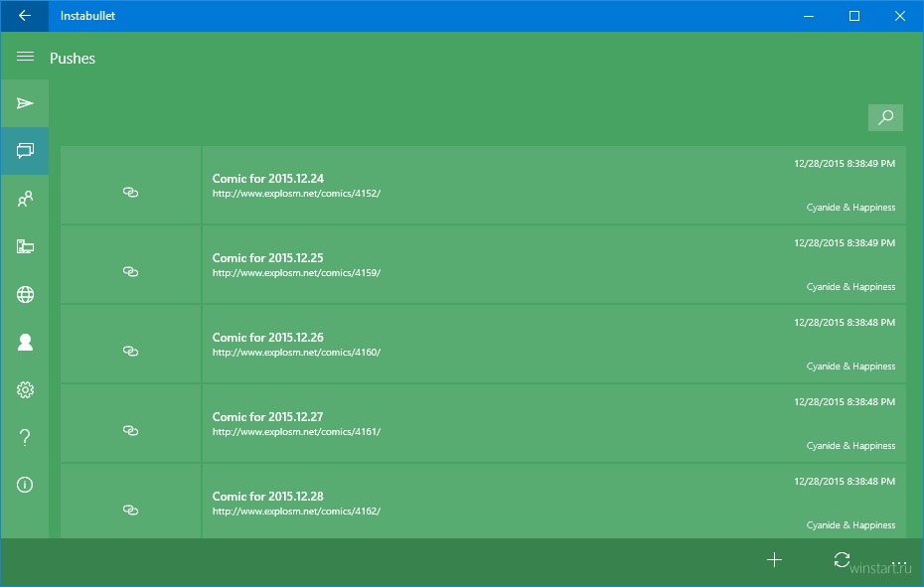The image size is (924, 587).
Task: Click link icon for Comic 2015.12.24
Action: (130, 192)
